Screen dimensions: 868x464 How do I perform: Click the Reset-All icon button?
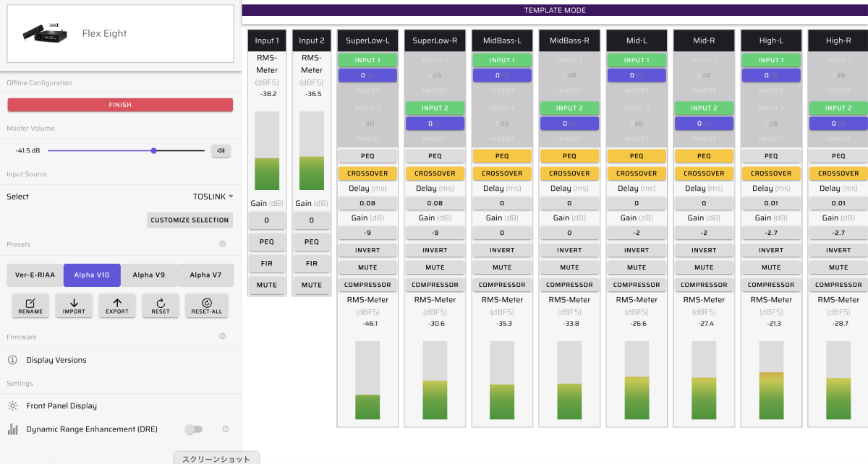207,306
